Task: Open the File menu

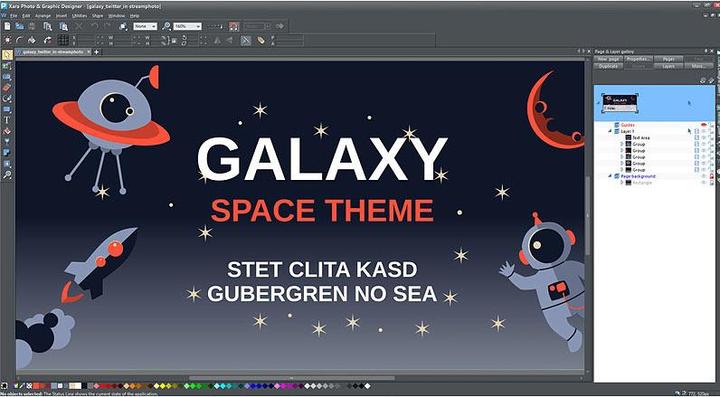Action: tap(14, 16)
